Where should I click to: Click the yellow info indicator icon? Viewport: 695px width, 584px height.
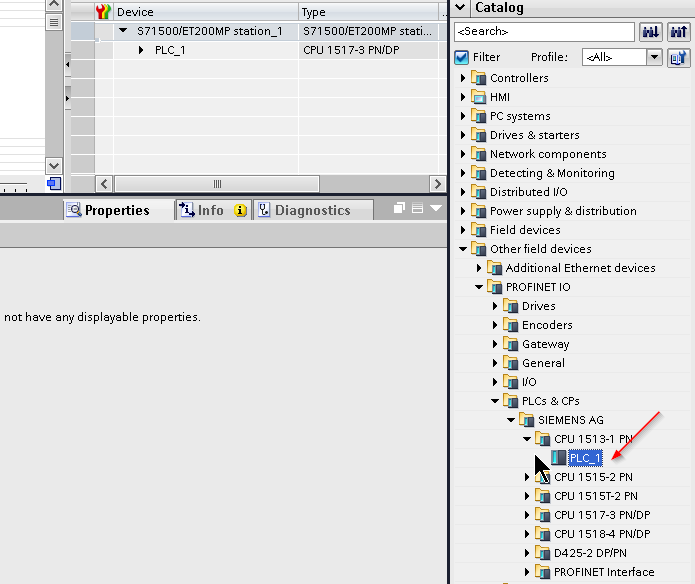click(x=240, y=210)
